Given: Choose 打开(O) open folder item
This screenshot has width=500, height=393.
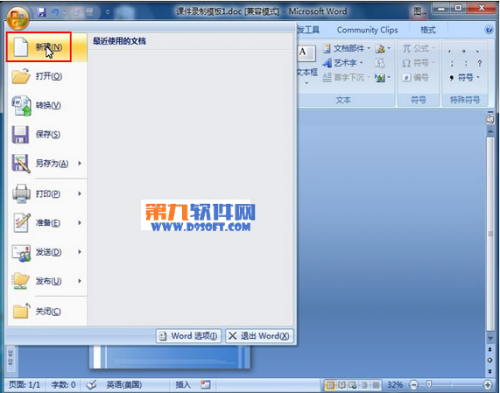Looking at the screenshot, I should pyautogui.click(x=47, y=76).
